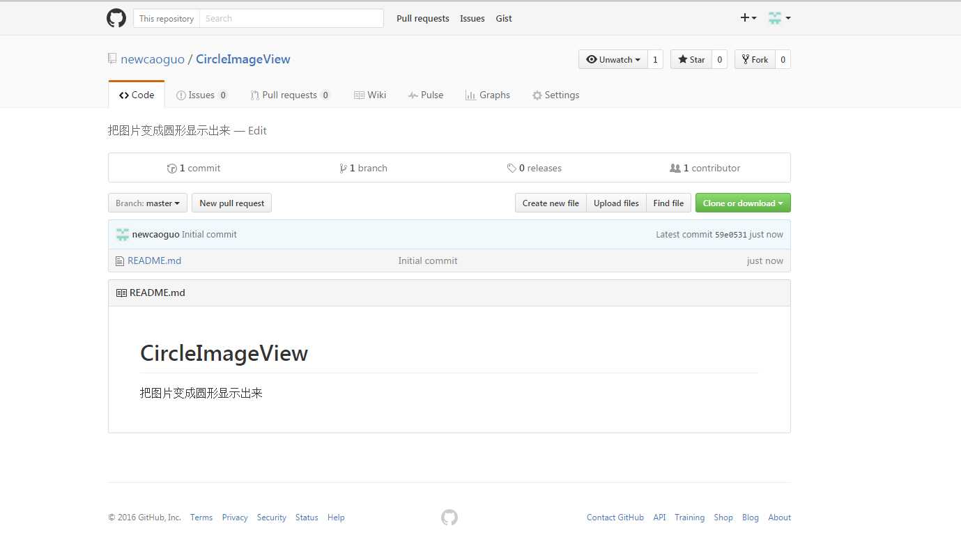This screenshot has height=560, width=961.
Task: Expand the Clone or download dropdown
Action: coord(743,203)
